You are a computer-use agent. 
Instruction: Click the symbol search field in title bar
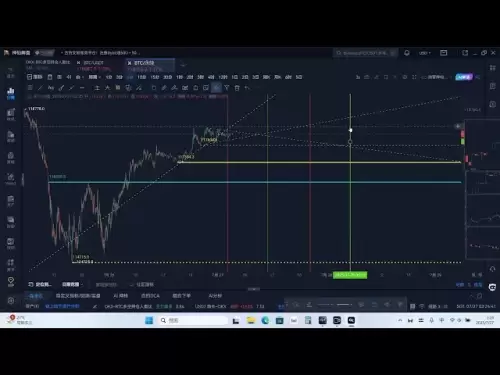point(366,53)
